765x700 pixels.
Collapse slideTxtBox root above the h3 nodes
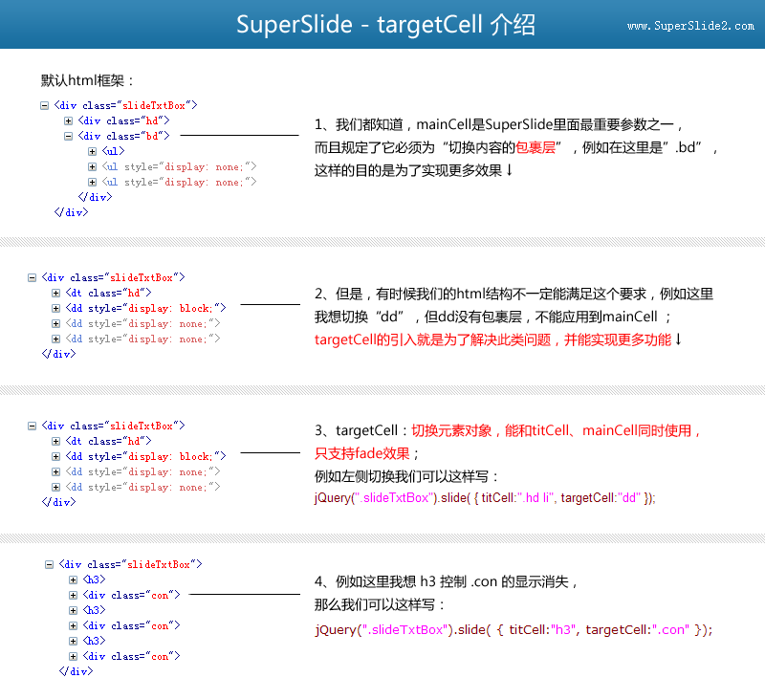(50, 564)
